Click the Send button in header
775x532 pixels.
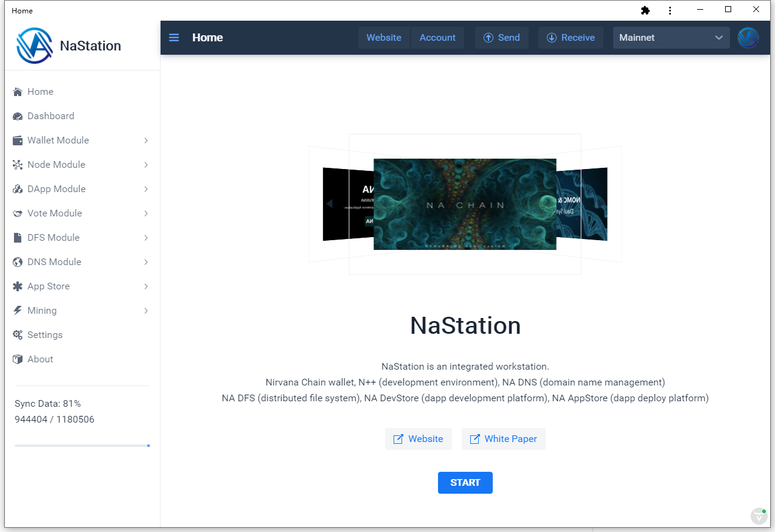point(501,38)
